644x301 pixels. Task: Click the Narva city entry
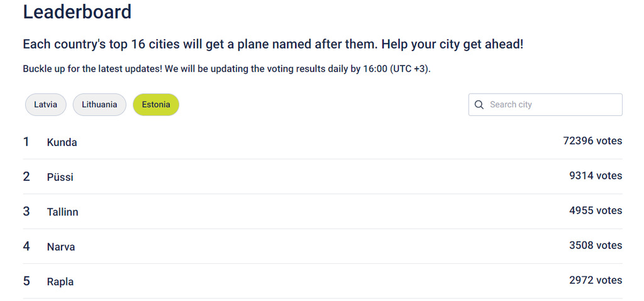[60, 247]
